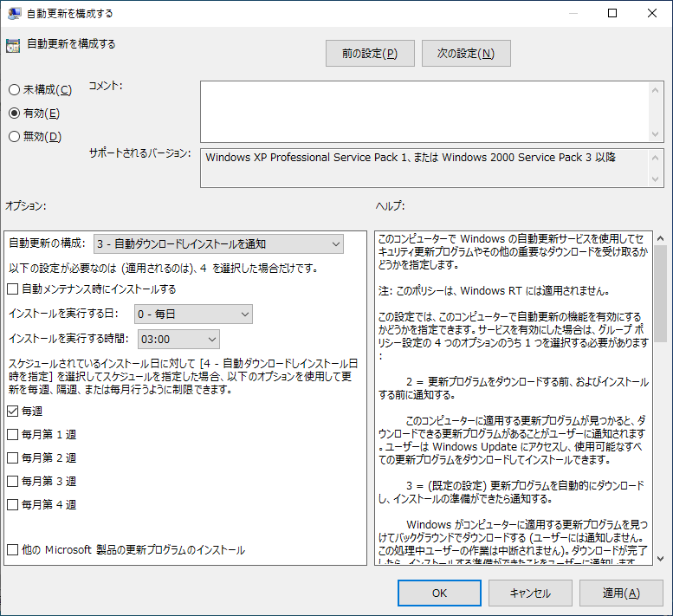Image resolution: width=673 pixels, height=616 pixels.
Task: Click the 以下の設定が必要なのは note text
Action: click(x=164, y=269)
